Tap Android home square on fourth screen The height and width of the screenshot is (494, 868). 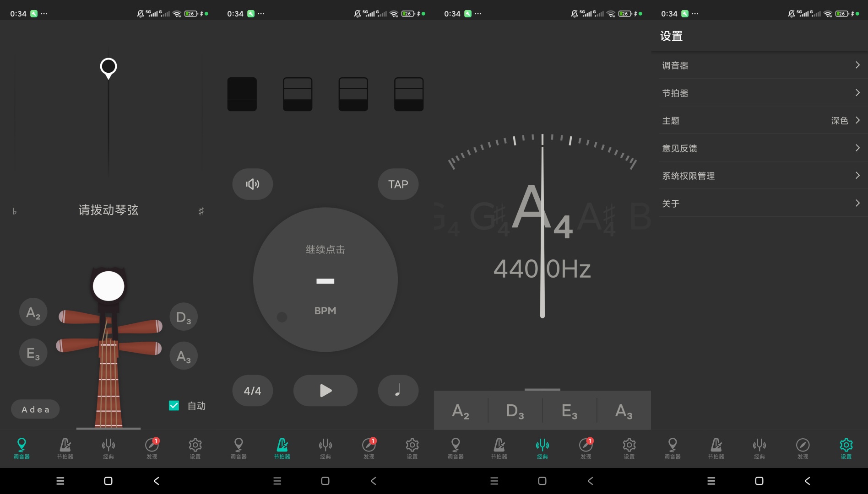tap(759, 481)
